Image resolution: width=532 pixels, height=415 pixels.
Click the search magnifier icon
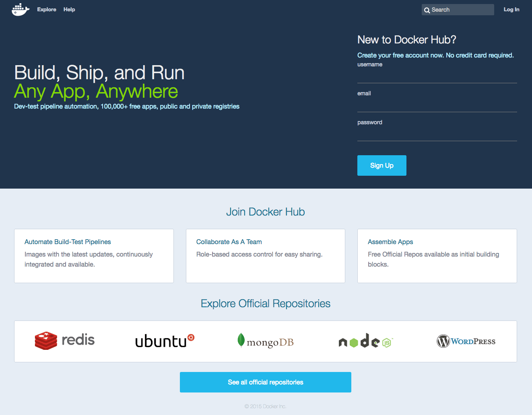click(x=427, y=10)
